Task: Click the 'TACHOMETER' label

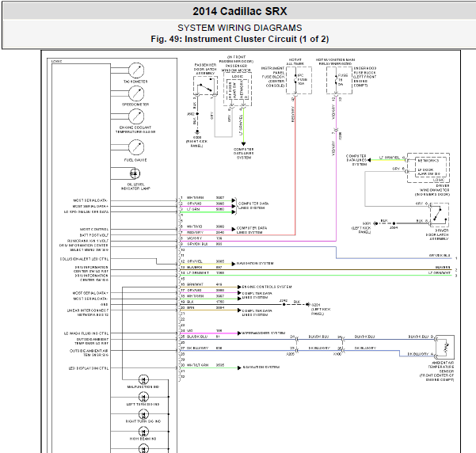Action: point(135,82)
